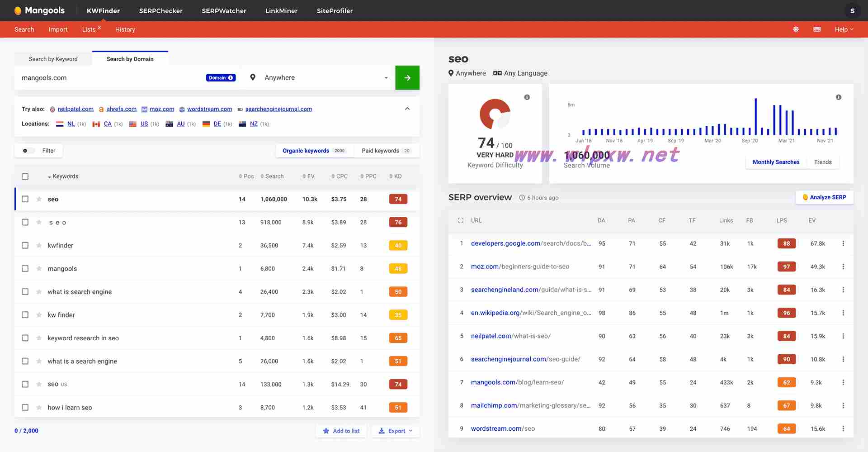Open moz.com/beginners-guide-to-seo result link
868x452 pixels.
click(520, 266)
